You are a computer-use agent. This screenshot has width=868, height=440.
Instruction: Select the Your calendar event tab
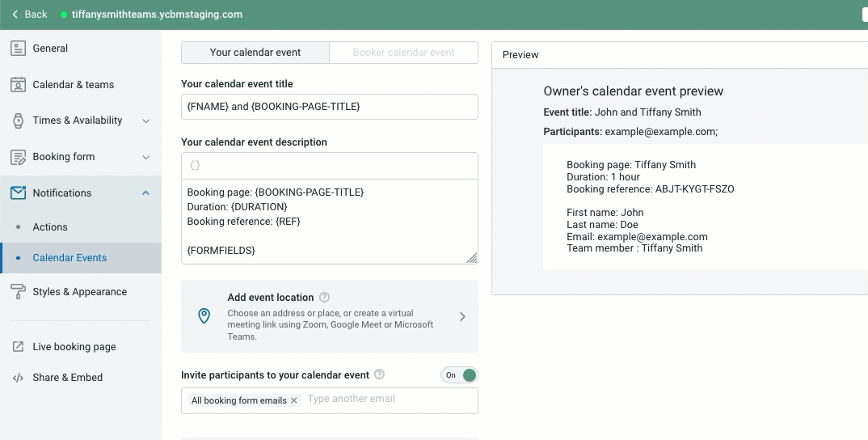255,53
